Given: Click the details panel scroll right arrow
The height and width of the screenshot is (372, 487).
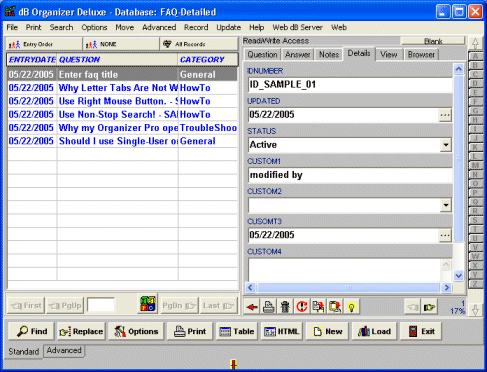Looking at the screenshot, I should coord(447,287).
